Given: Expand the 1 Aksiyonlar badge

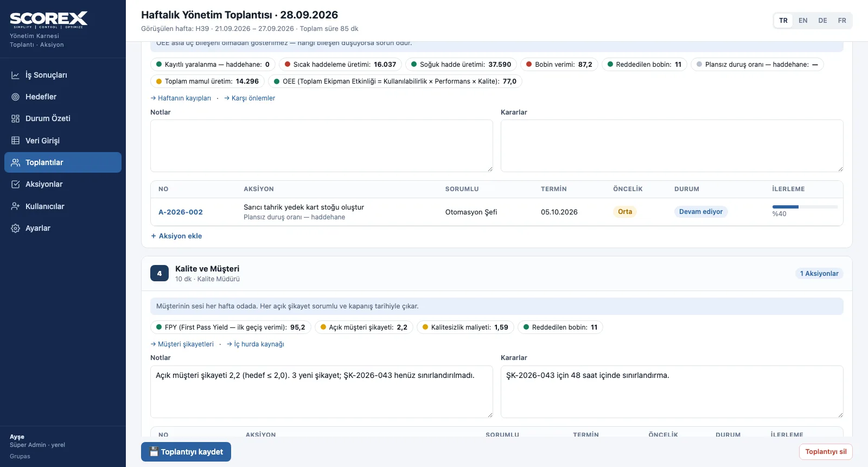Looking at the screenshot, I should click(x=819, y=274).
